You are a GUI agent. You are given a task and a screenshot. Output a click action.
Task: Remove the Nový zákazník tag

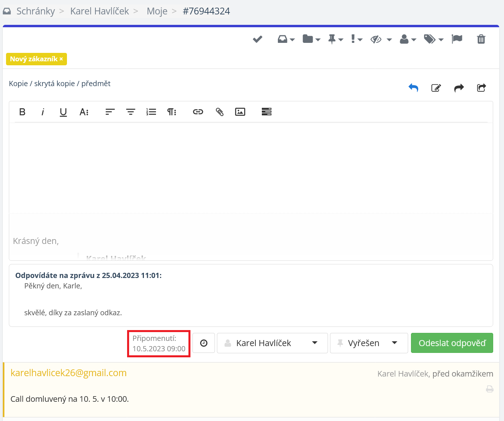point(61,59)
